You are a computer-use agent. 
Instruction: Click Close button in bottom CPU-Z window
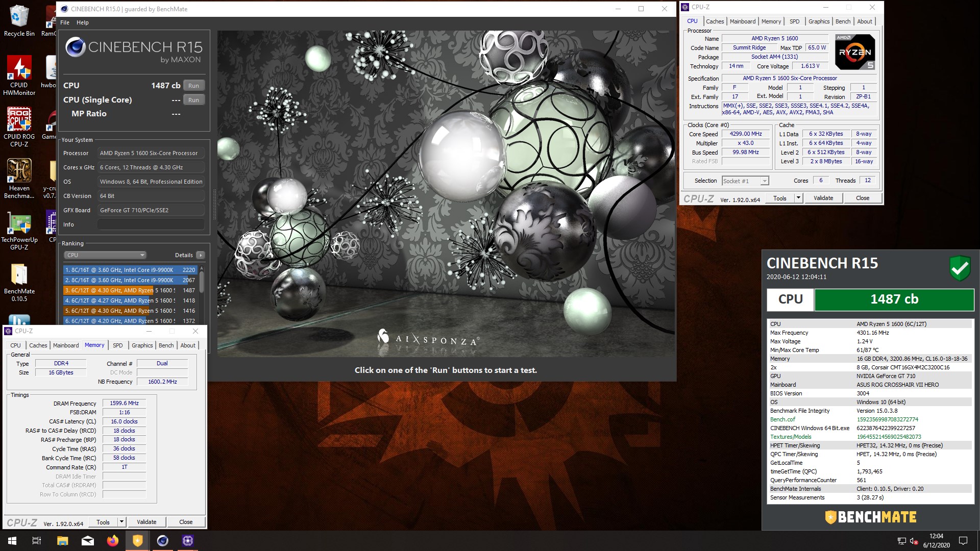coord(186,522)
